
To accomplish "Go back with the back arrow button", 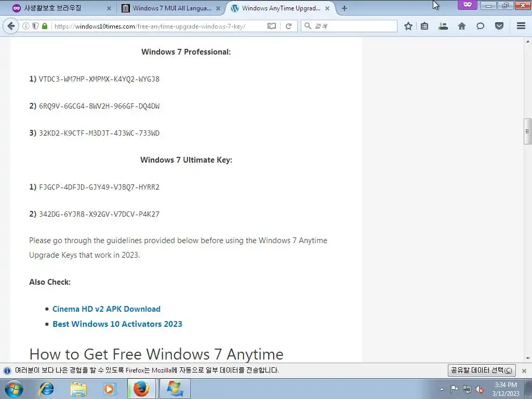I will (11, 26).
